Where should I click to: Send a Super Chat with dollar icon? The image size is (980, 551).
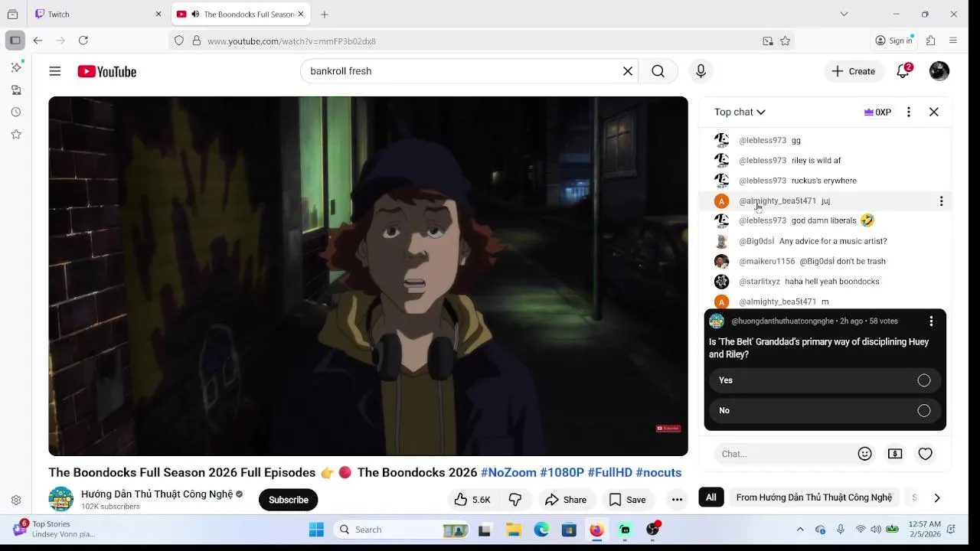click(x=895, y=454)
